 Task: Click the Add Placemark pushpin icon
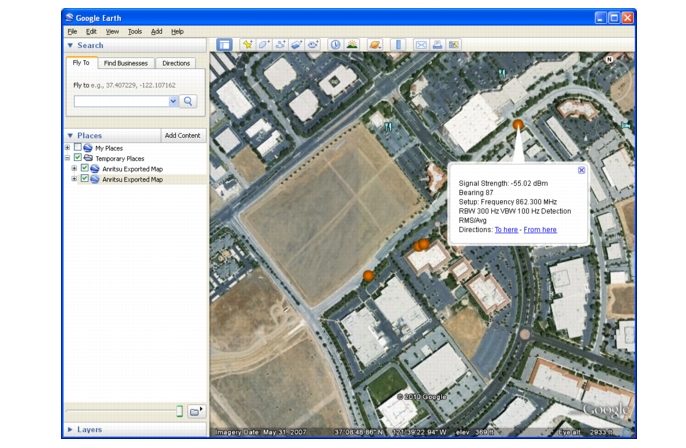(247, 45)
